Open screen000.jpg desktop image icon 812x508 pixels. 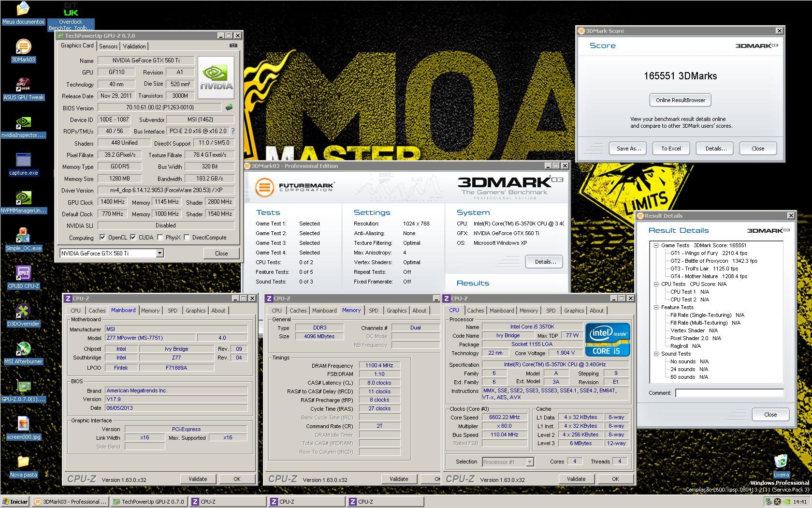(23, 428)
